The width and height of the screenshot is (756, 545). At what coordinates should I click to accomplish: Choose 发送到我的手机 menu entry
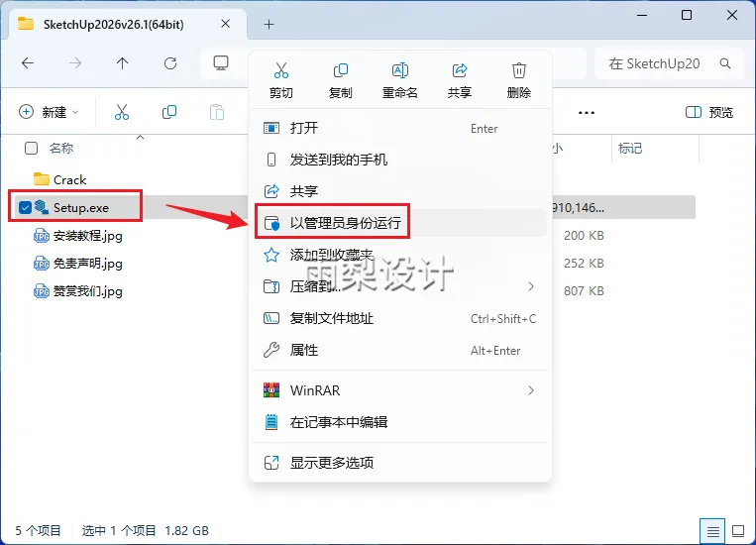coord(399,160)
